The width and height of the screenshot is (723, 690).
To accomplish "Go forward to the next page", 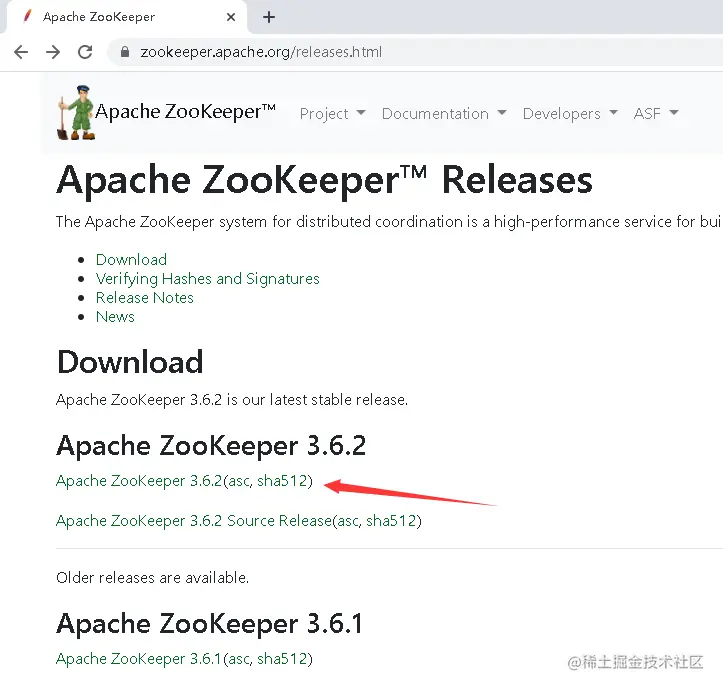I will coord(53,52).
